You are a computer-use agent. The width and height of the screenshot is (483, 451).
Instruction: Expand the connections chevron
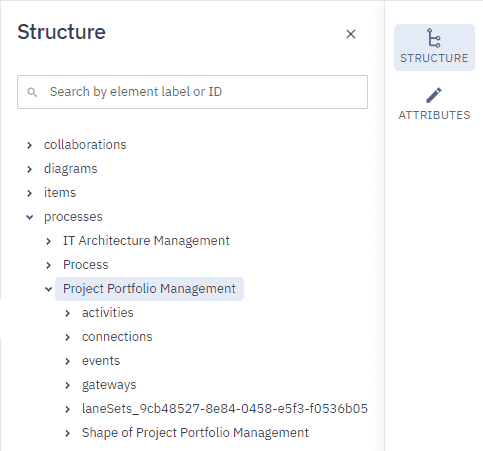[68, 337]
